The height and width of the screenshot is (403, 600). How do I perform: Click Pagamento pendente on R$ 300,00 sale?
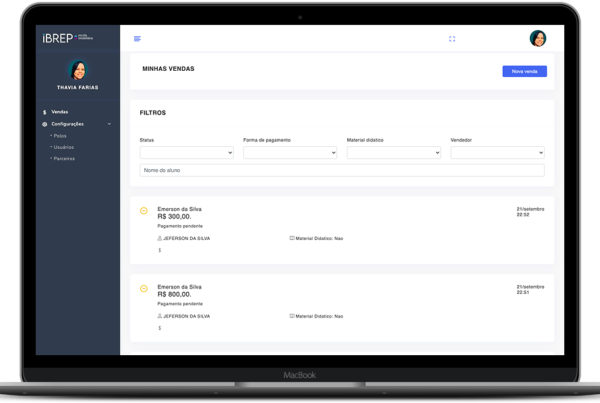tap(180, 226)
